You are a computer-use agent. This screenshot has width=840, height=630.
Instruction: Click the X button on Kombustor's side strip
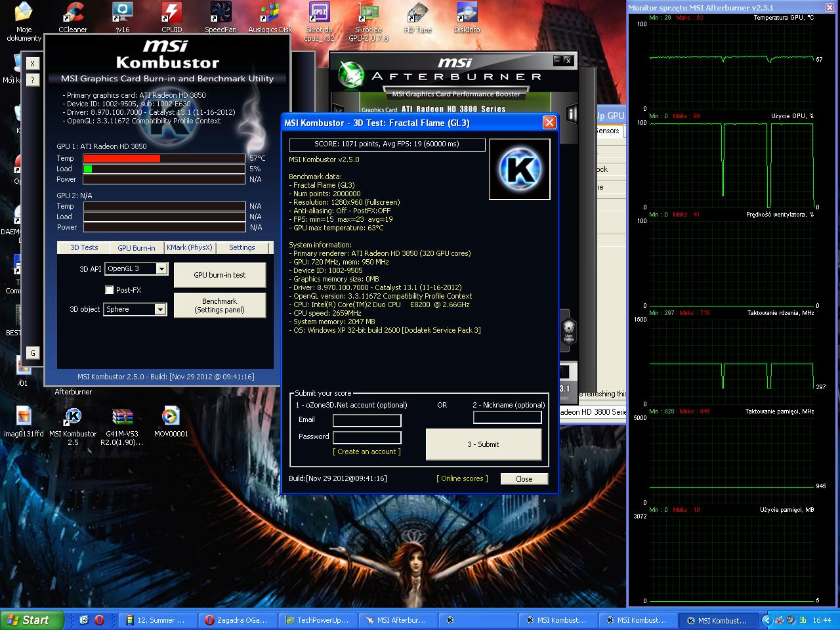point(33,64)
